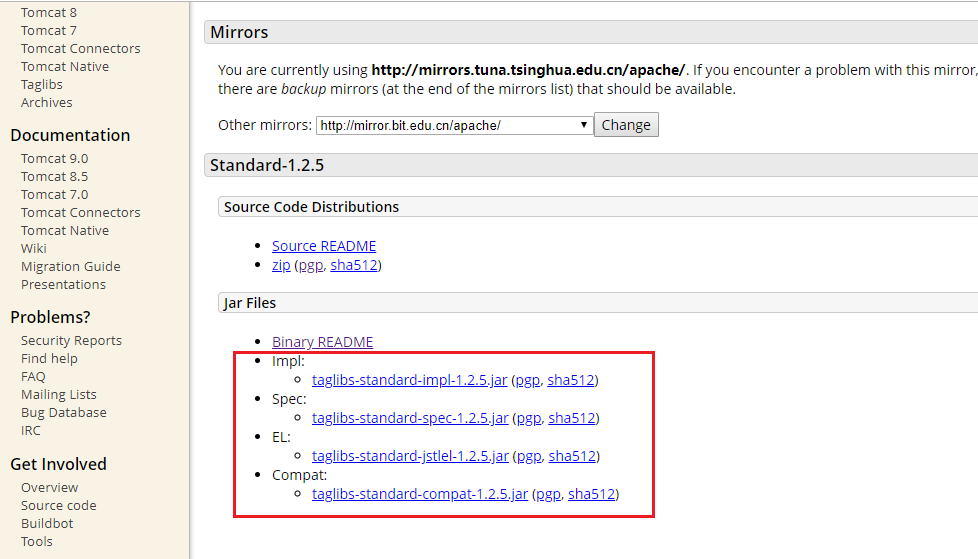Screen dimensions: 978x559
Task: Click the Get Involved sidebar heading
Action: (59, 464)
